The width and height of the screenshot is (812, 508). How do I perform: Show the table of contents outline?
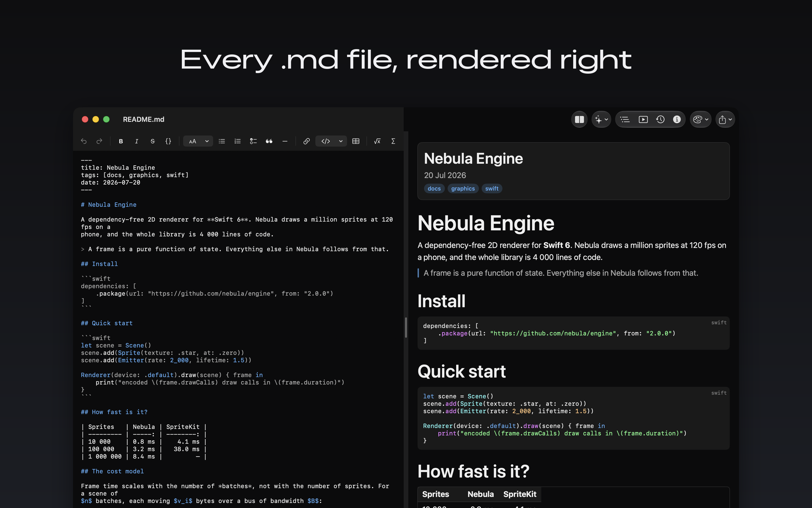[625, 119]
